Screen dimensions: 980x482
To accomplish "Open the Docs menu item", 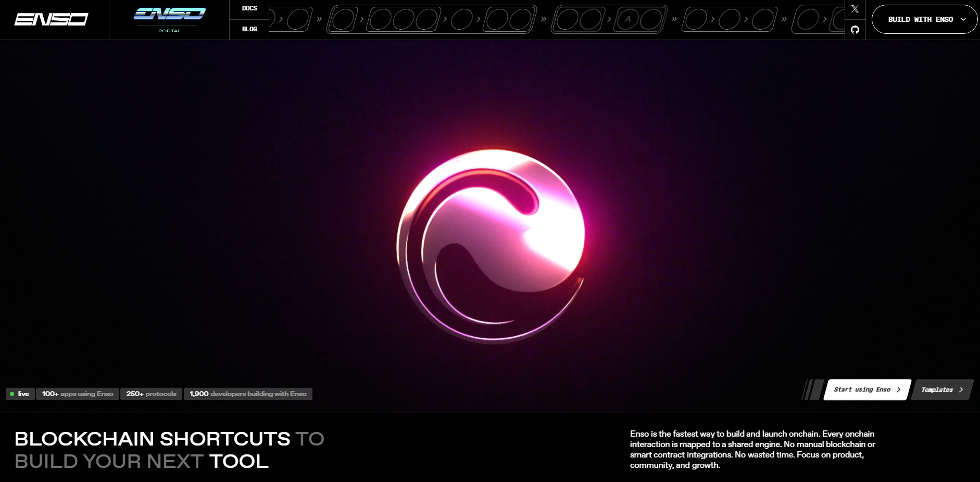I will coord(249,8).
